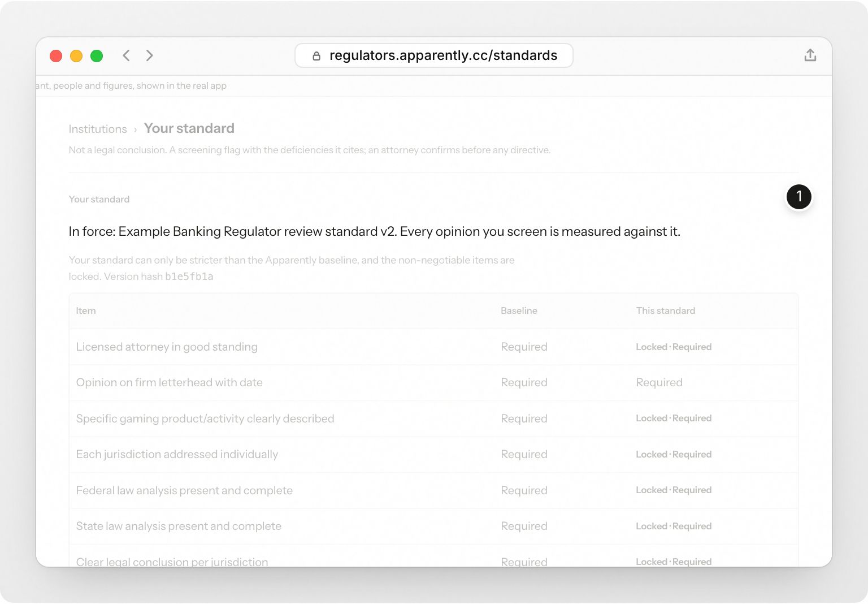Select the "Your standard" section label
The width and height of the screenshot is (868, 604).
(99, 199)
